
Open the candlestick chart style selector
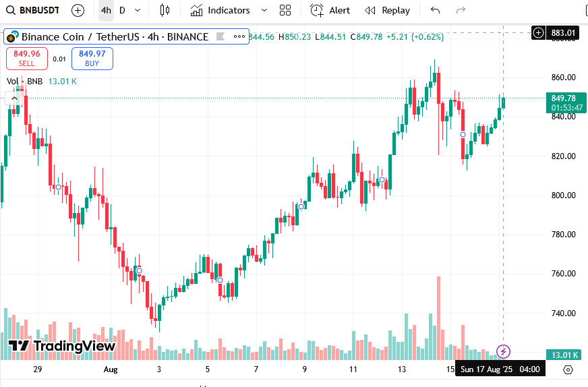coord(165,10)
